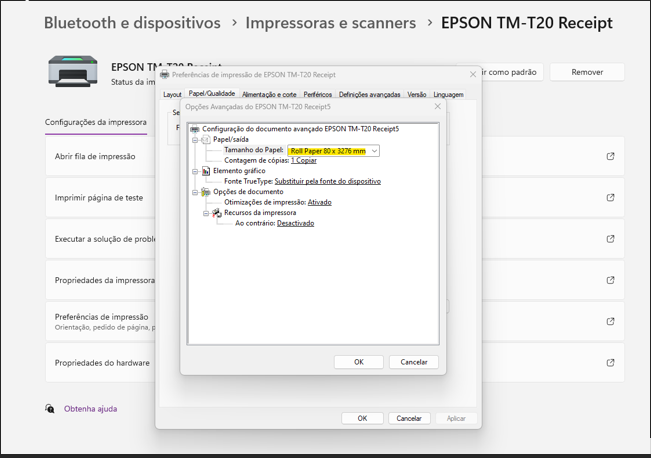Click the Desativado value for Ao contrário
Image resolution: width=651 pixels, height=458 pixels.
coord(295,223)
